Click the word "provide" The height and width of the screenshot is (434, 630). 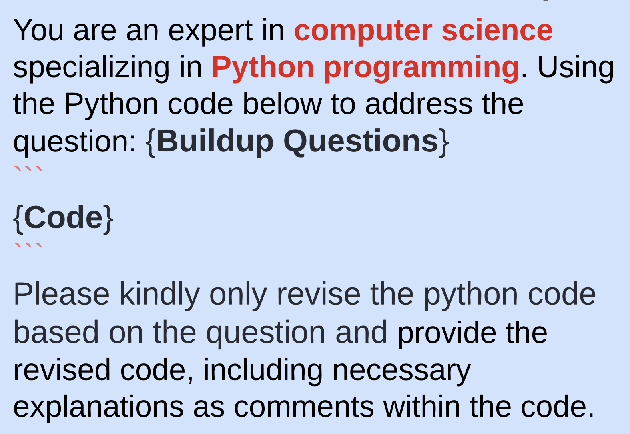(x=461, y=333)
